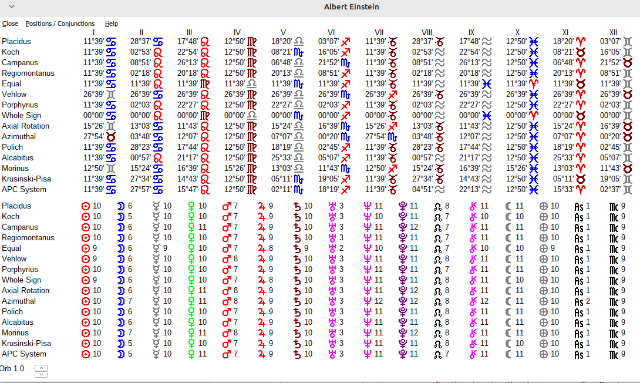640x383 pixels.
Task: Click the red Mars symbol in the Equal row
Action: [227, 248]
